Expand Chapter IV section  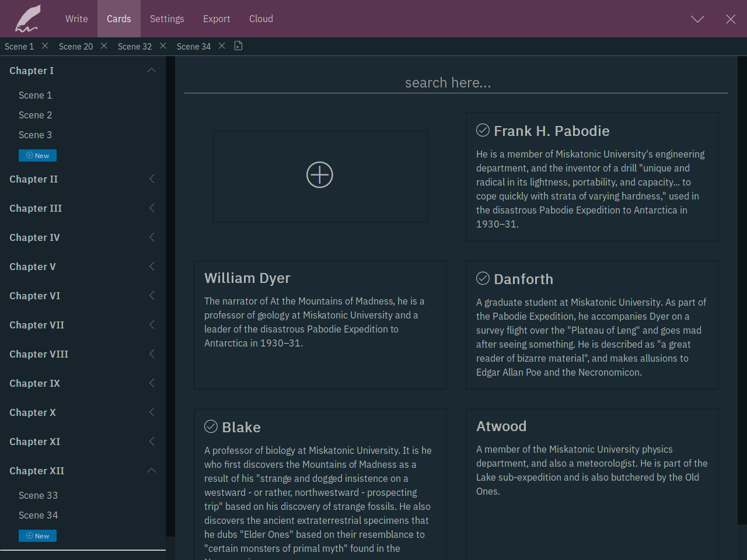click(152, 237)
